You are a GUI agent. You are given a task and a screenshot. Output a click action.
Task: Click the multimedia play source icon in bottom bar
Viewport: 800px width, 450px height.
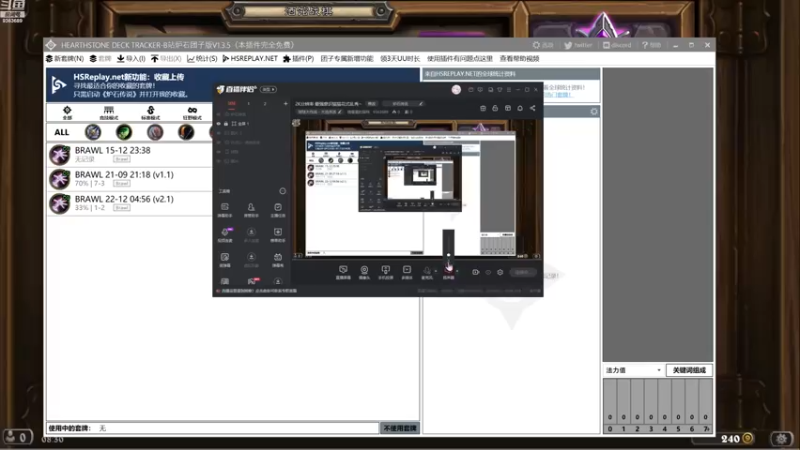(x=407, y=272)
